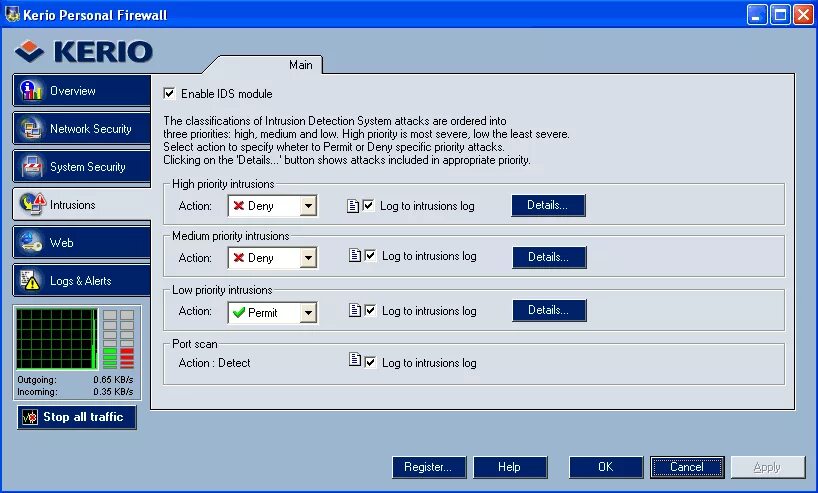Click the Cancel button
The height and width of the screenshot is (493, 818).
coord(687,467)
